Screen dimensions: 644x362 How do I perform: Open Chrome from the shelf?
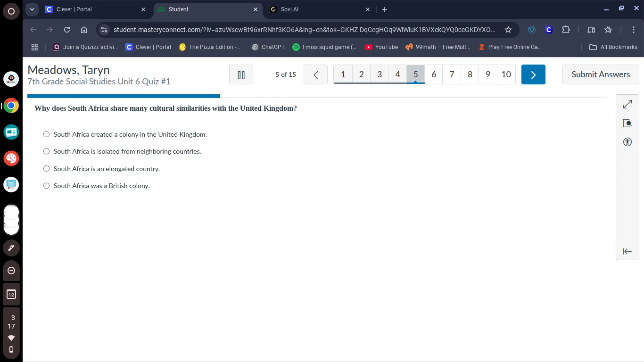click(x=11, y=106)
